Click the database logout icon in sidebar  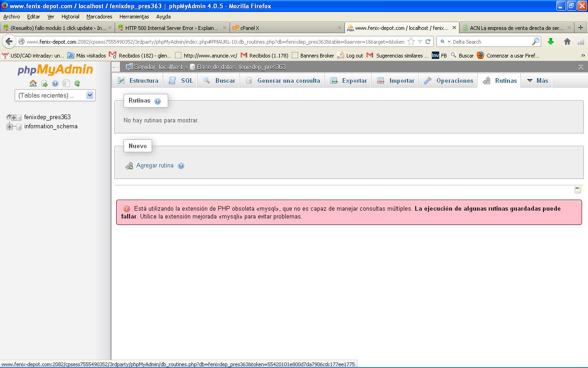click(x=44, y=83)
